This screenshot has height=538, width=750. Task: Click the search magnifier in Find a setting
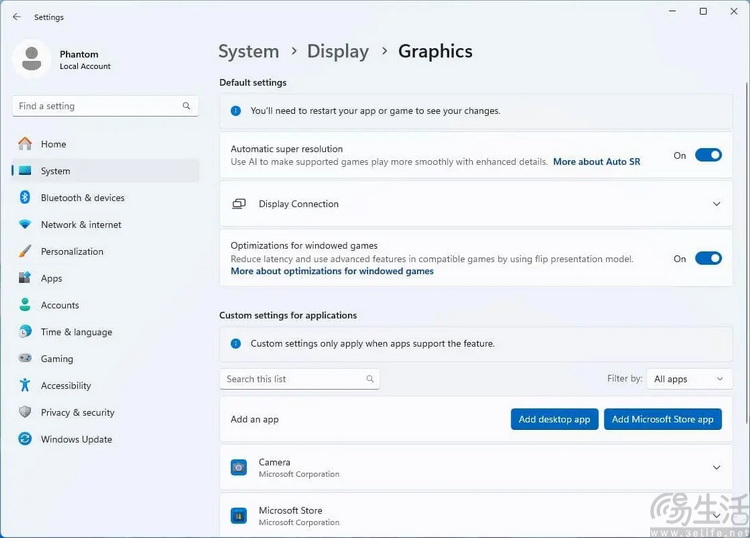coord(187,106)
